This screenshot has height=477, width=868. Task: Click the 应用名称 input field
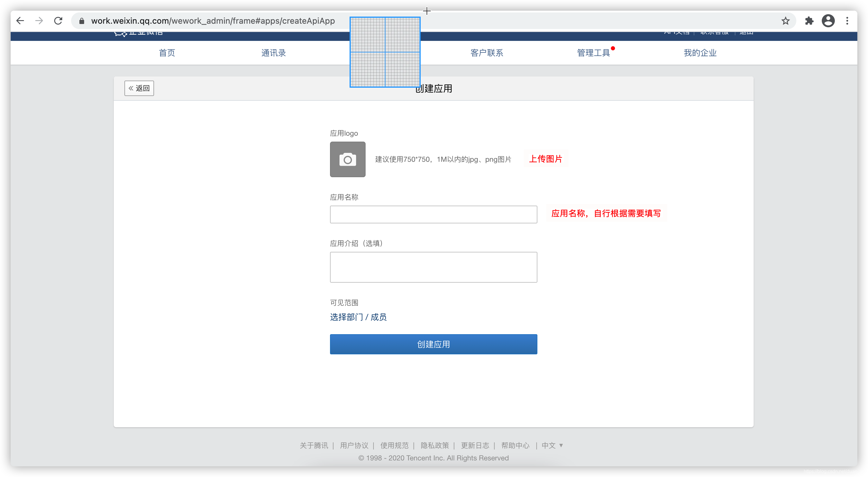433,215
